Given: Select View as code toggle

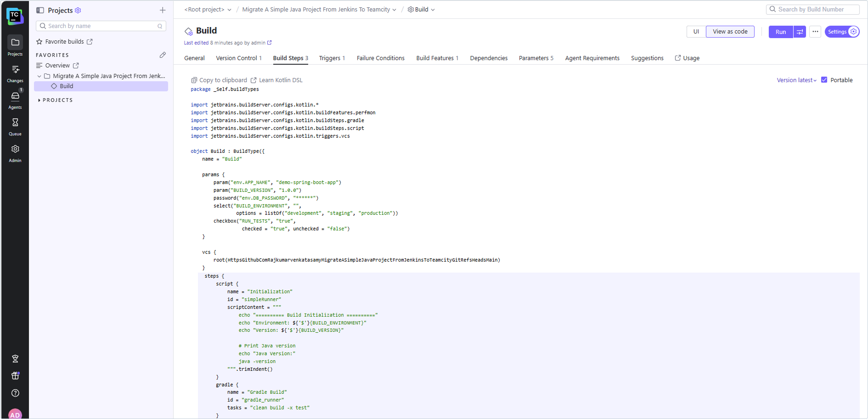Looking at the screenshot, I should pyautogui.click(x=730, y=32).
